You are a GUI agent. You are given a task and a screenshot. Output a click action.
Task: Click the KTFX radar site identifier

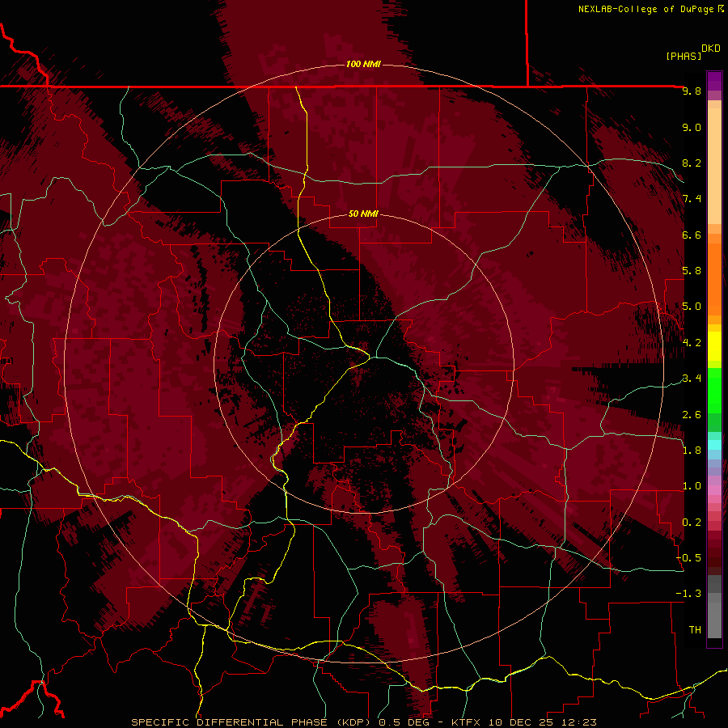(465, 722)
